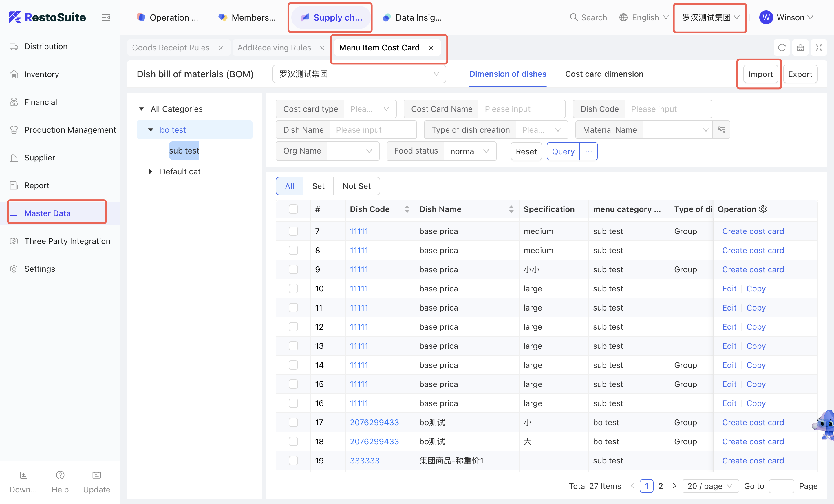834x504 pixels.
Task: Click the fullscreen expand icon
Action: click(x=818, y=48)
